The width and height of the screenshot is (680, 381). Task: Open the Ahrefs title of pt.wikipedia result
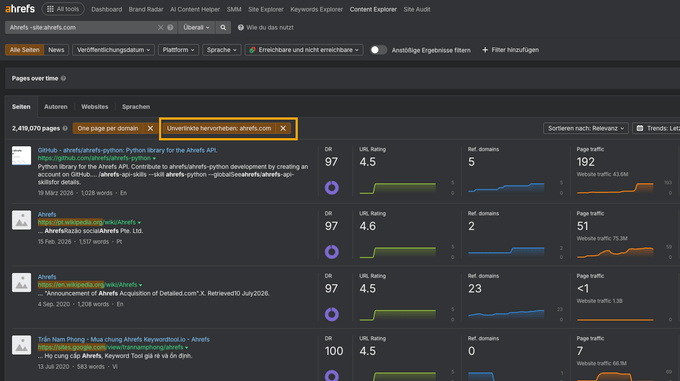47,215
